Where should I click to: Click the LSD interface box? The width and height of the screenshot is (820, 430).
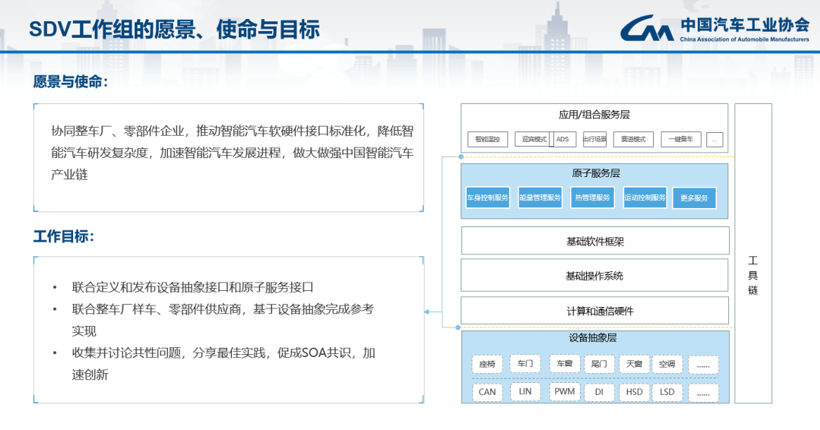666,392
